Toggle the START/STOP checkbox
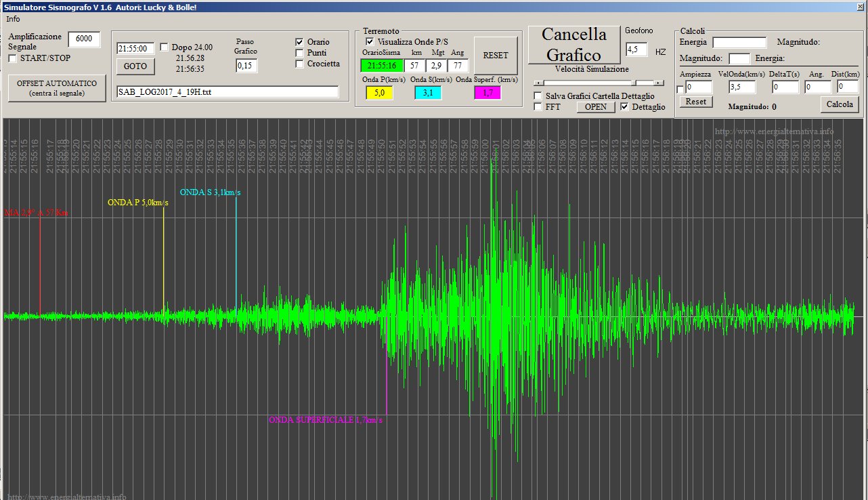868x500 pixels. 13,59
